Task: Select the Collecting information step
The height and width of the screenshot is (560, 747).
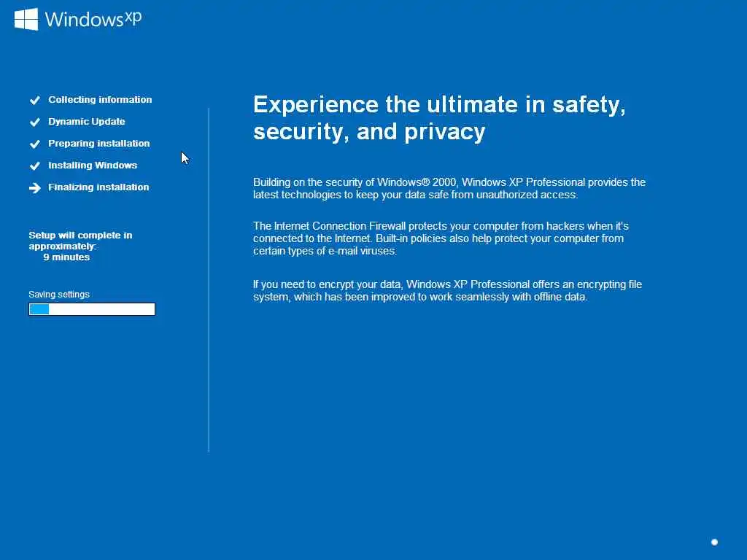Action: (100, 99)
